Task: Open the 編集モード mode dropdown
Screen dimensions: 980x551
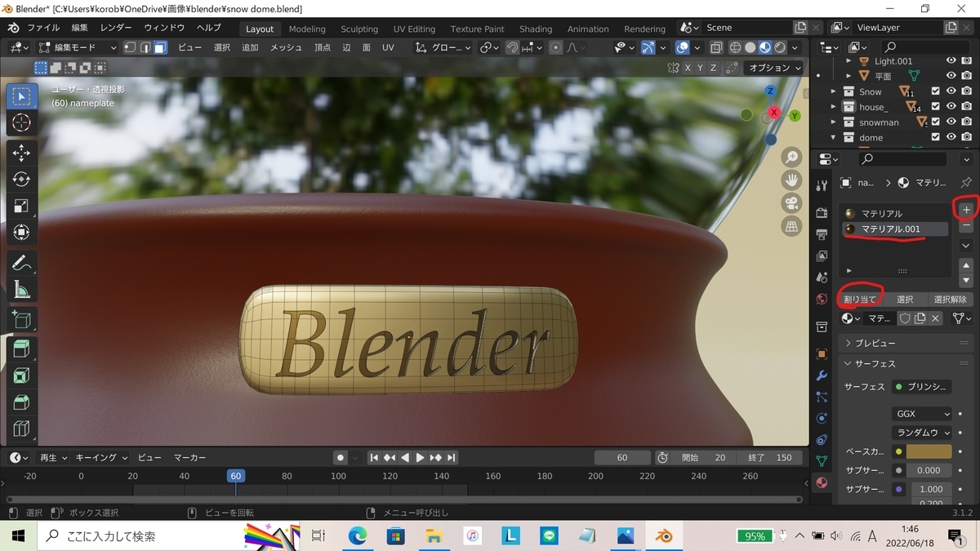Action: coord(78,47)
